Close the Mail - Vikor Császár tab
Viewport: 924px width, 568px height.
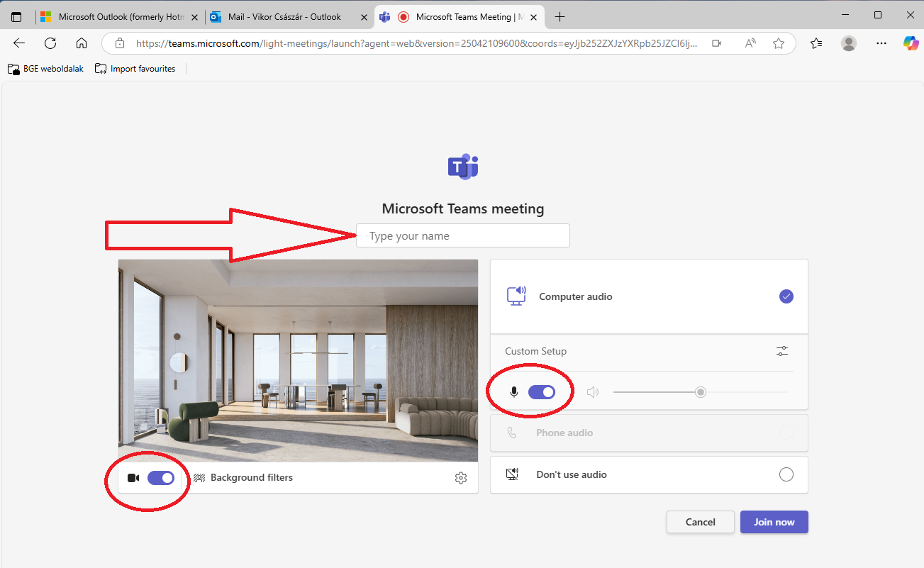(x=364, y=16)
